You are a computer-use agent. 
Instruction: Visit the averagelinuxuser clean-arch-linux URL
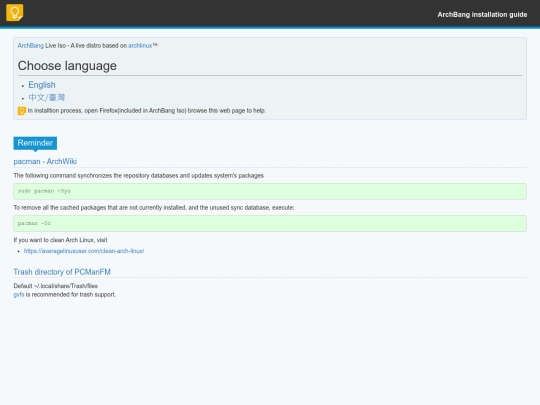point(84,251)
